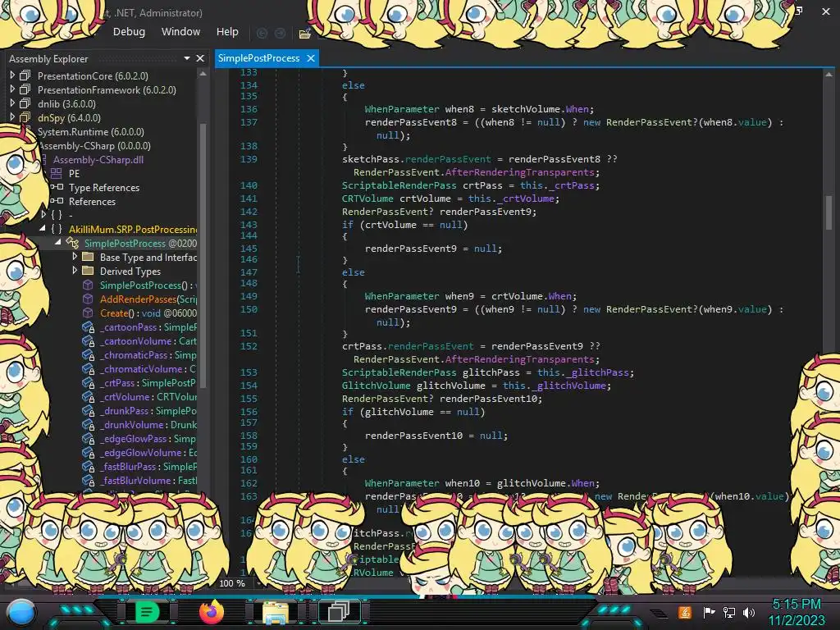Open File Explorer from the taskbar
This screenshot has width=840, height=630.
point(276,612)
